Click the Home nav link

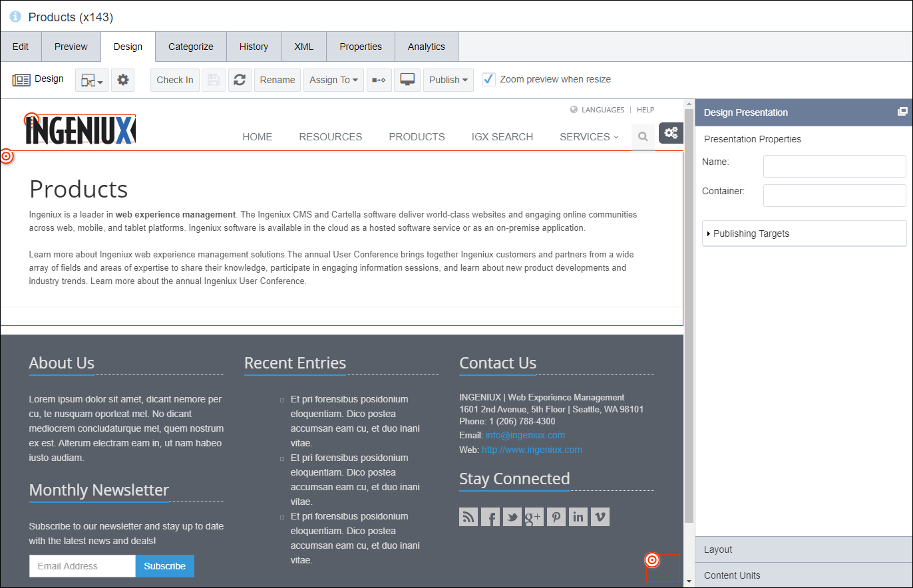(x=258, y=137)
